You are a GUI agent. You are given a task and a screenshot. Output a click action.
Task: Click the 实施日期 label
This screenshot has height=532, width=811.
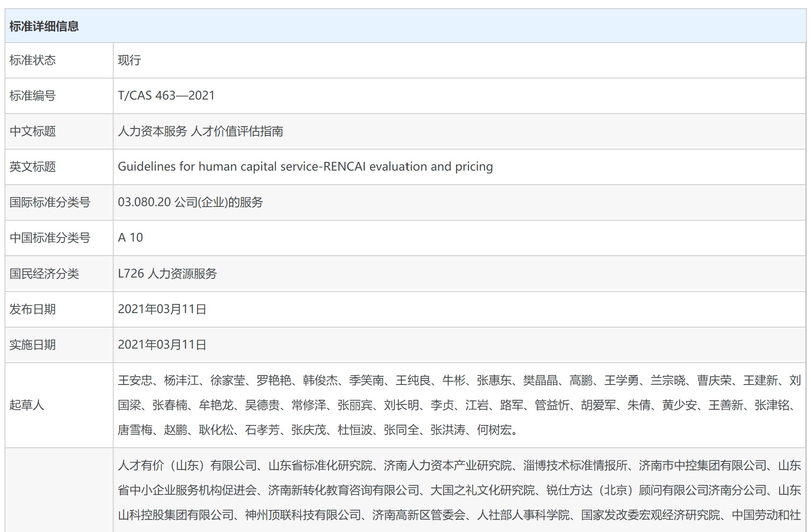coord(32,345)
